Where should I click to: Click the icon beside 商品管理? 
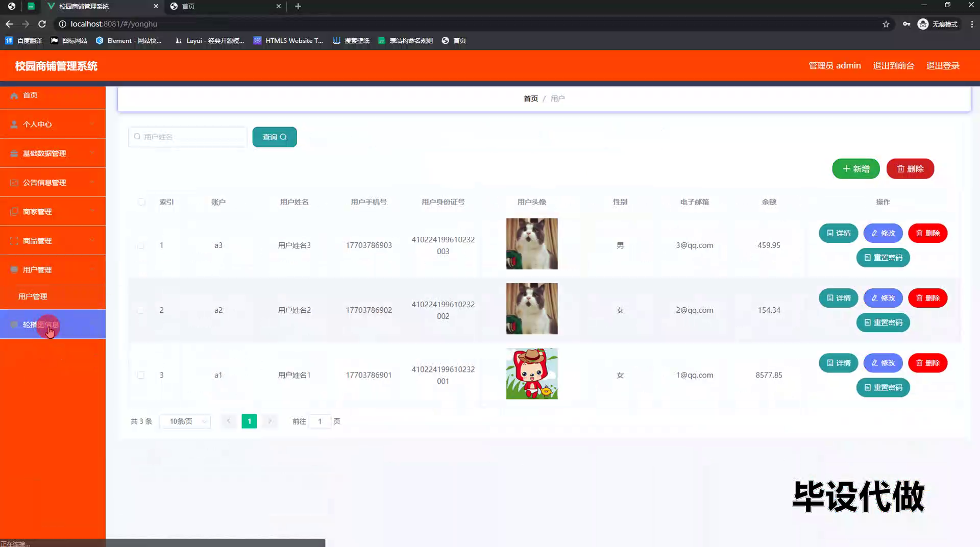pyautogui.click(x=14, y=241)
